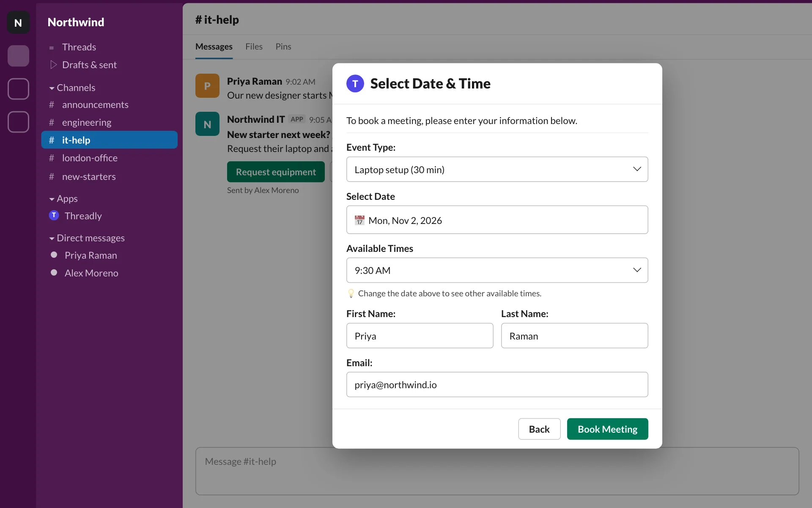812x508 pixels.
Task: Click the Threadly app icon in sidebar
Action: [54, 215]
